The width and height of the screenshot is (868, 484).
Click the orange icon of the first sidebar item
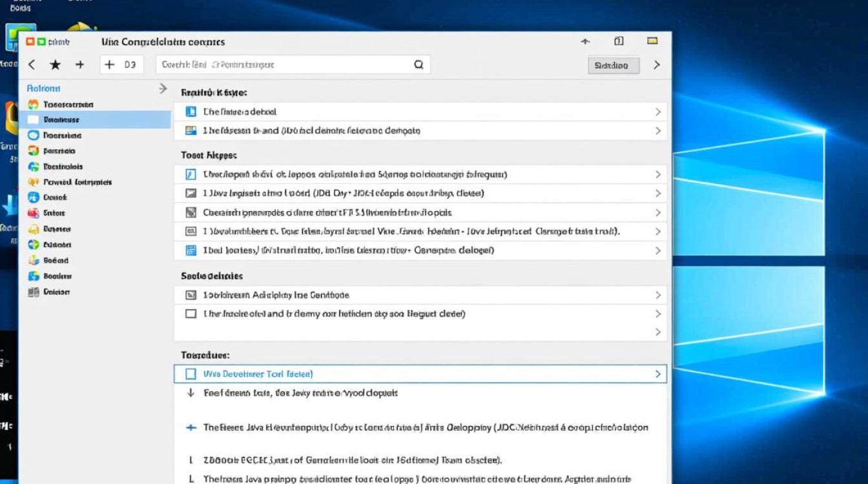click(x=34, y=105)
